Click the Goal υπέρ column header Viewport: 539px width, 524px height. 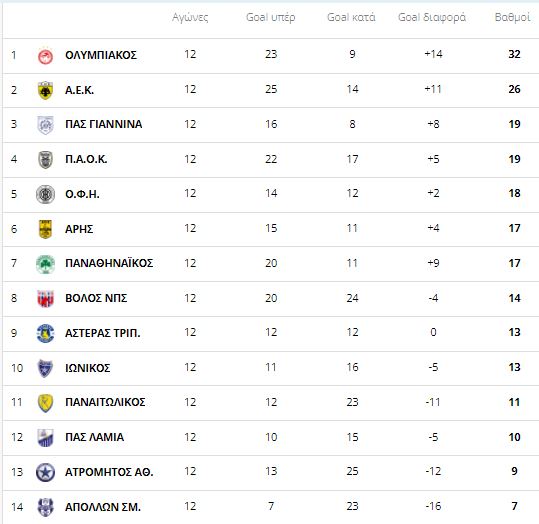pyautogui.click(x=271, y=17)
